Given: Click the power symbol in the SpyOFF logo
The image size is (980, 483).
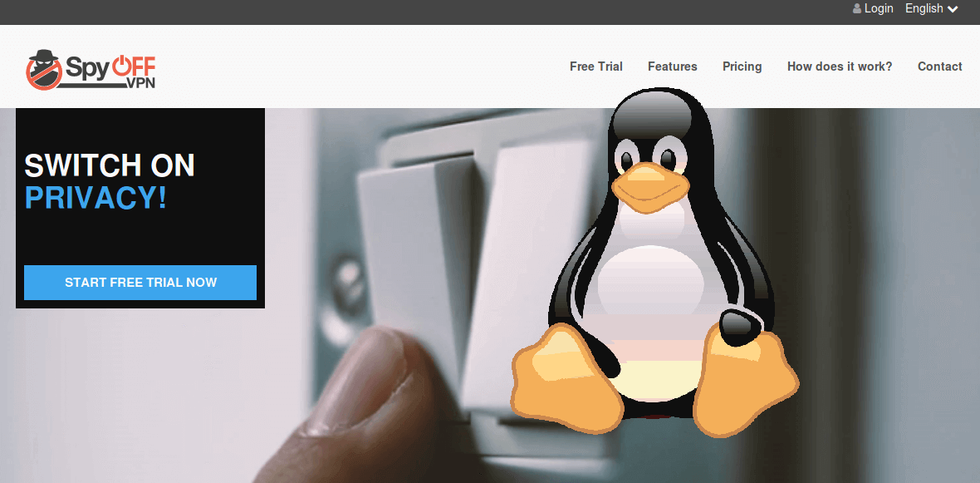Looking at the screenshot, I should (x=121, y=66).
